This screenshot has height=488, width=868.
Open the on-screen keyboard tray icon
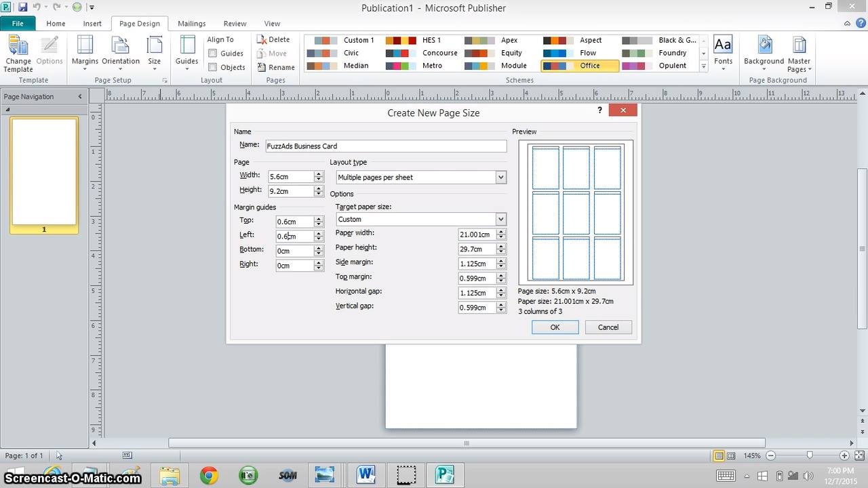[726, 476]
